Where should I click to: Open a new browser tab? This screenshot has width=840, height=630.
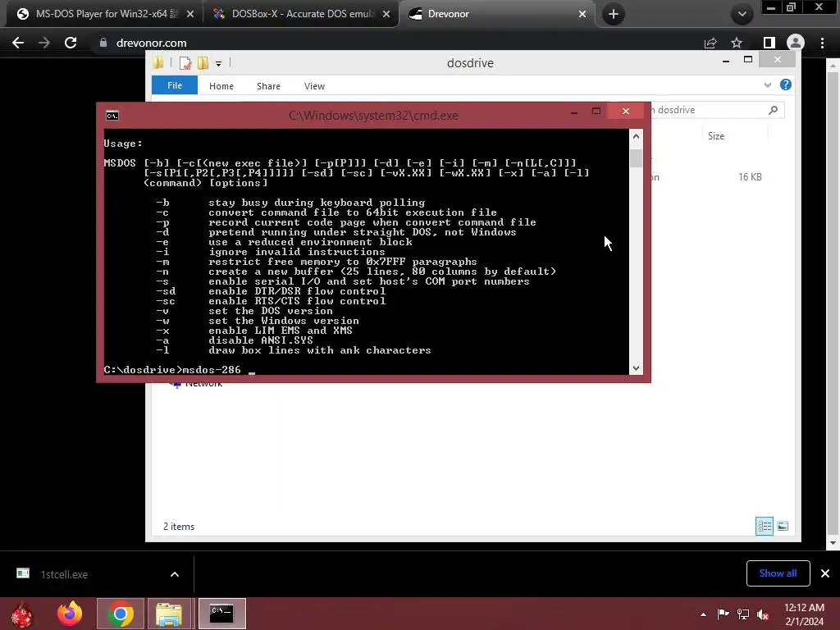[x=614, y=15]
